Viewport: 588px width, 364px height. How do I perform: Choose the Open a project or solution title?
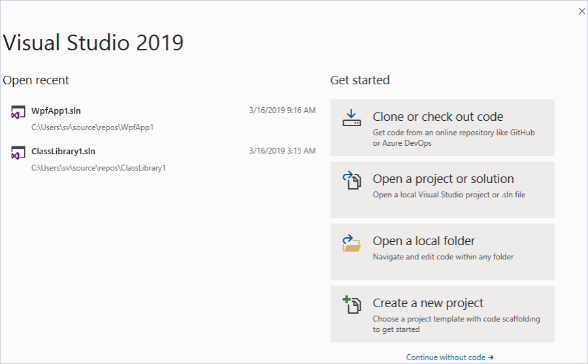pyautogui.click(x=443, y=179)
